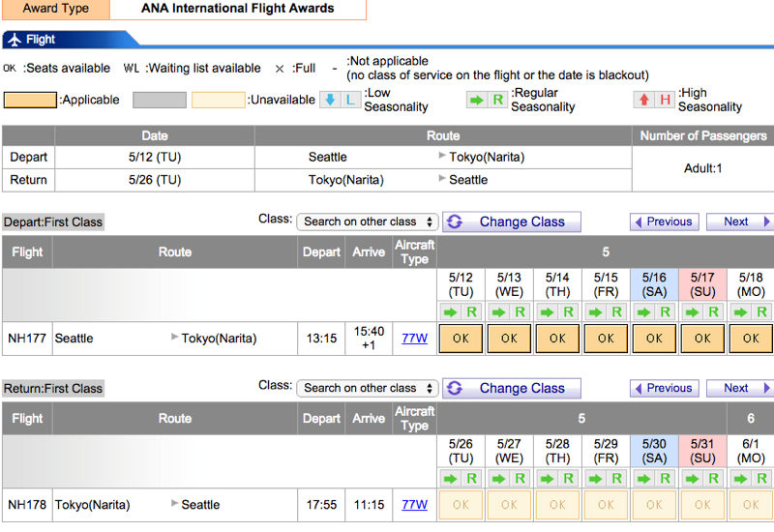Click the Applicable orange legend swatch

pos(30,101)
